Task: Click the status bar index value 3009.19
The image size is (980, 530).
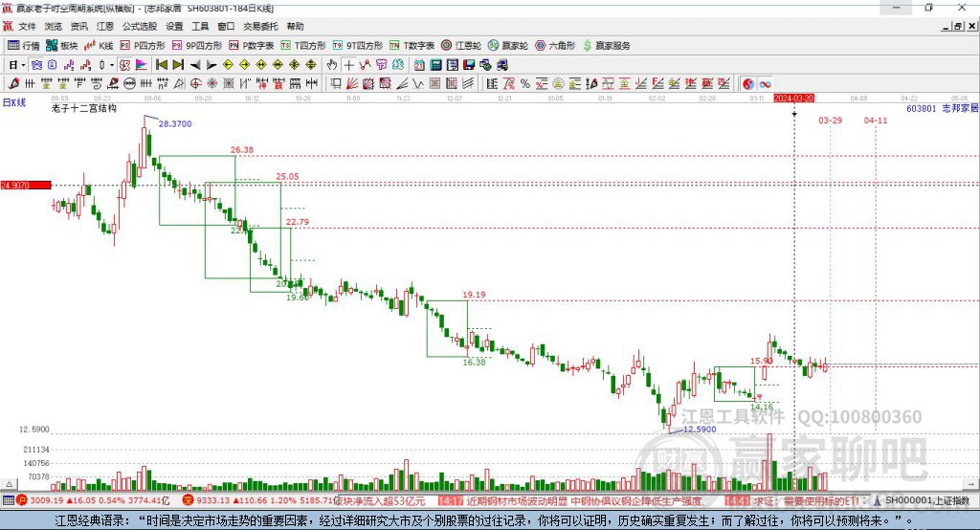Action: click(47, 500)
